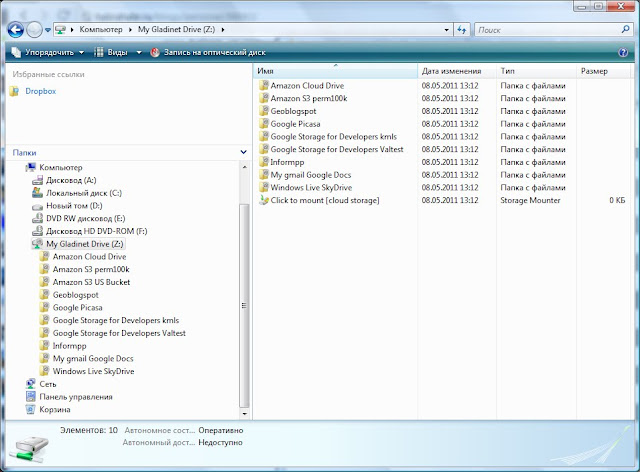Click the tree scrollbar down arrow
Viewport: 640px width, 472px height.
[244, 414]
